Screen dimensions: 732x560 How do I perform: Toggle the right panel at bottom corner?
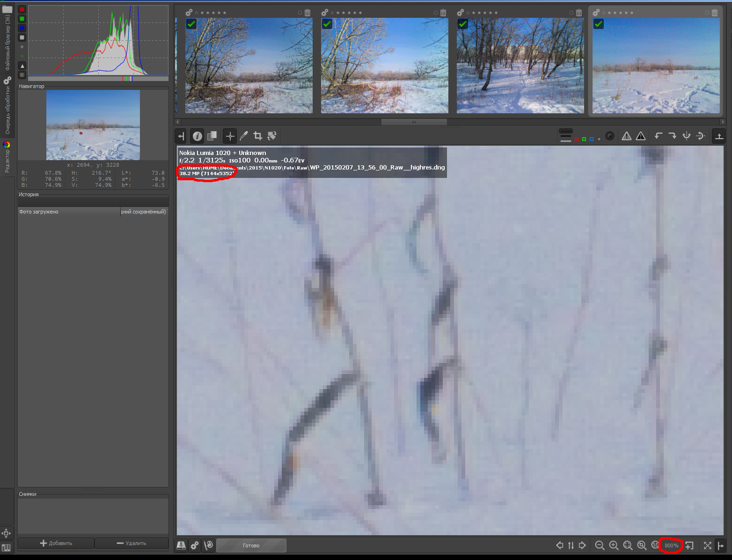(721, 545)
